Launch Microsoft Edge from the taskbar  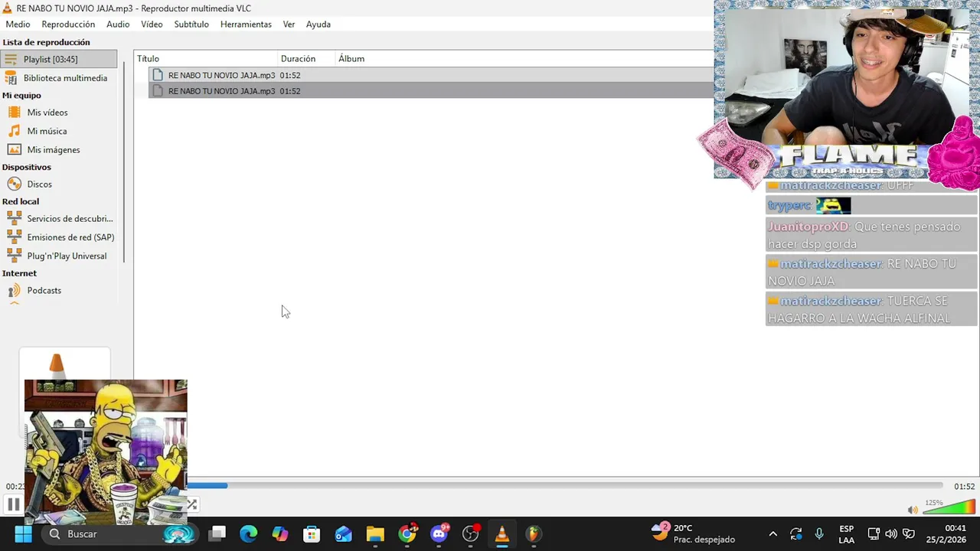(x=249, y=533)
